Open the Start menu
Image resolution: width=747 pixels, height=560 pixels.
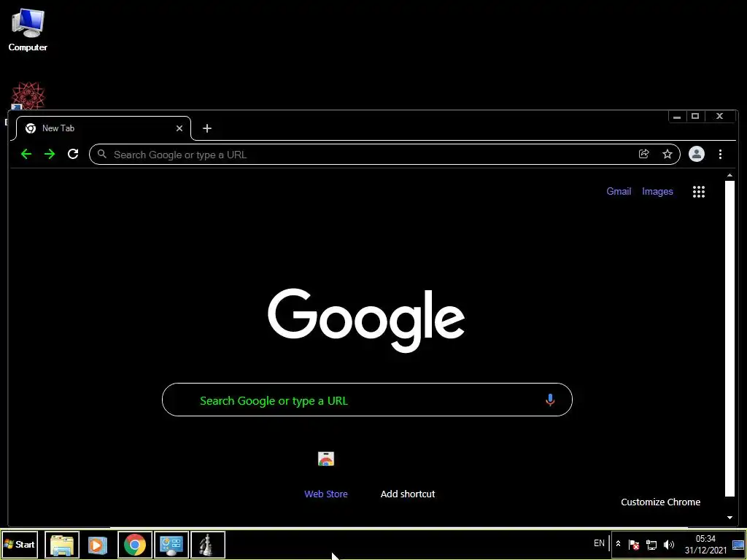[x=20, y=544]
